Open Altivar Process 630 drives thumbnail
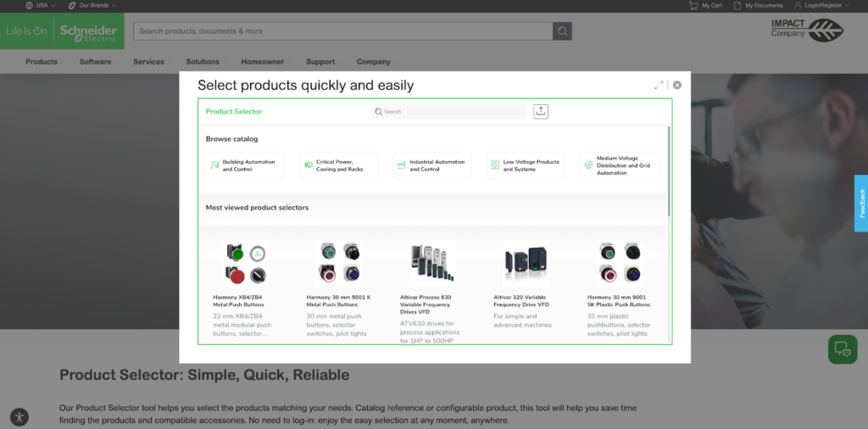The width and height of the screenshot is (868, 429). point(432,263)
